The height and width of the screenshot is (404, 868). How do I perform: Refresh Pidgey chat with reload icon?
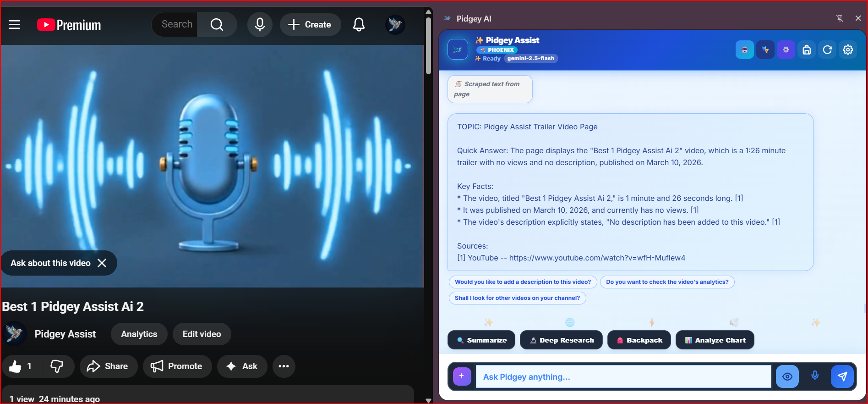click(x=827, y=50)
